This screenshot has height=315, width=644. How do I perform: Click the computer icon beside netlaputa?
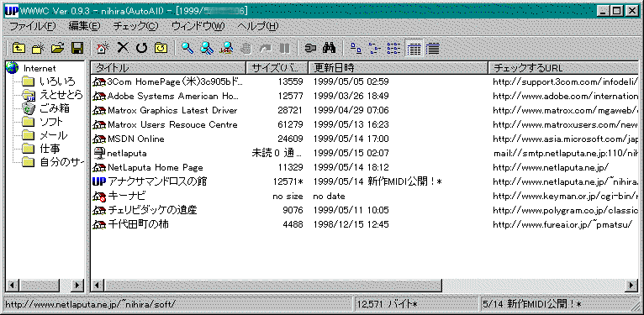point(99,153)
